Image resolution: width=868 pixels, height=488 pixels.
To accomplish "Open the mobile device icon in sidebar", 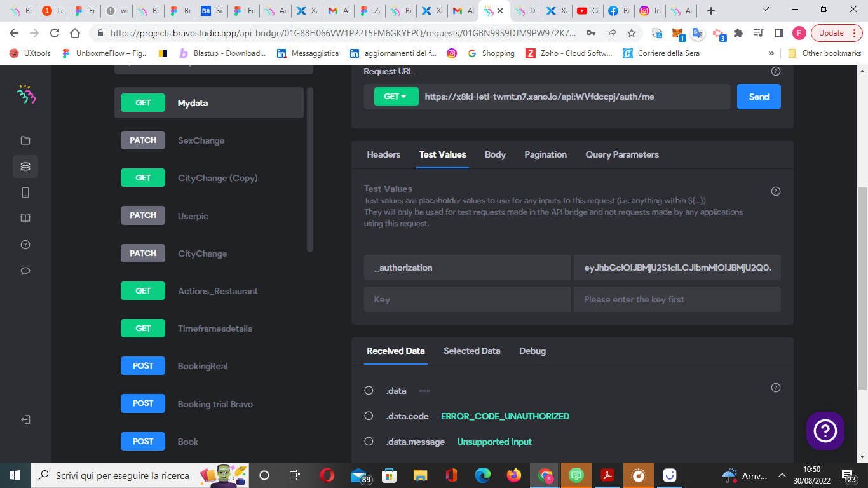I will 25,193.
